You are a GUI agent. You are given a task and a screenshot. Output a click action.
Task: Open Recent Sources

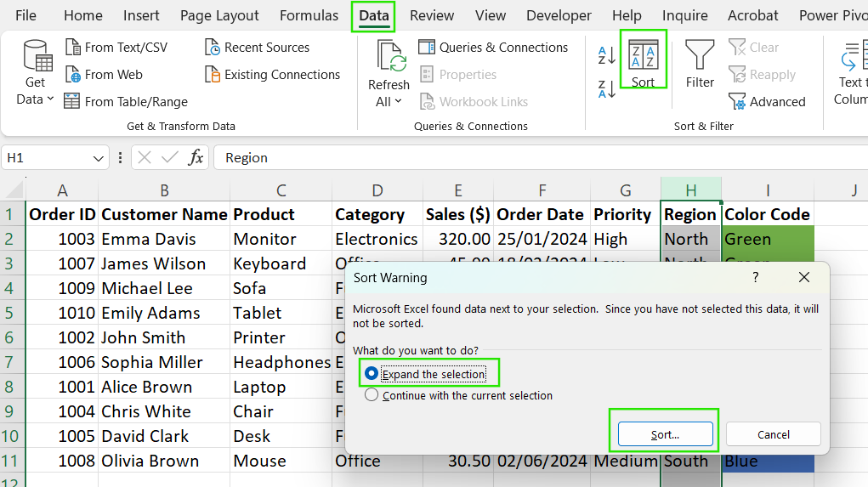(257, 48)
